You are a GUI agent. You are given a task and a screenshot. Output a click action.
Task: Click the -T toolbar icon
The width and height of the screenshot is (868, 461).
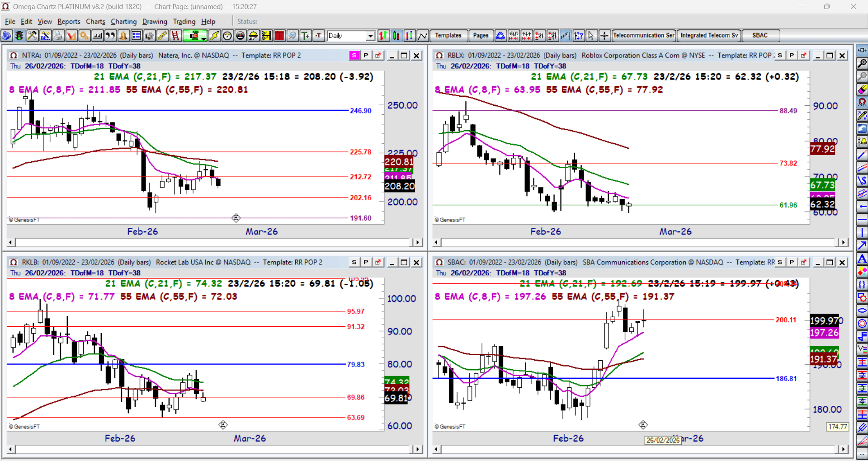[319, 36]
